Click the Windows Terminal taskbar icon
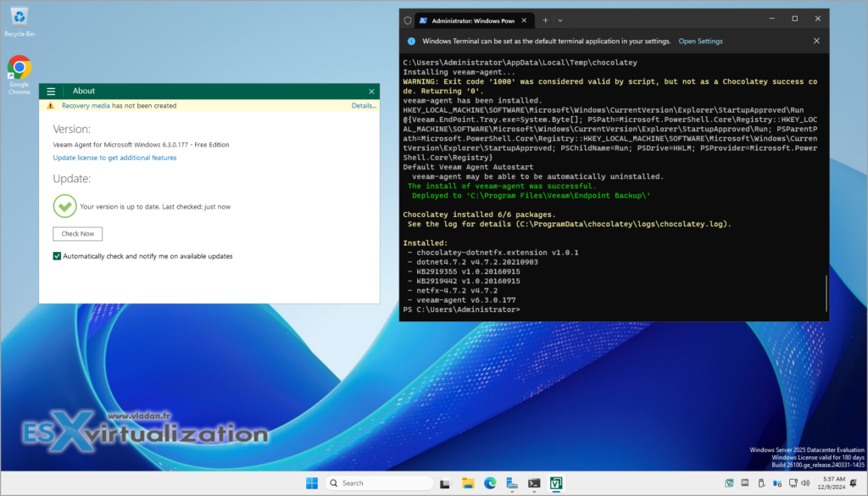This screenshot has height=496, width=868. (534, 482)
